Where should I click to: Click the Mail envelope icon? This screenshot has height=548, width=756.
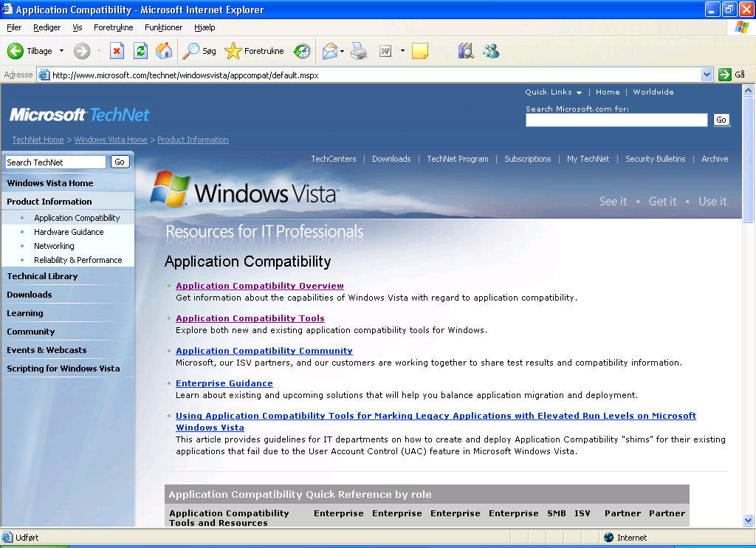(x=330, y=51)
